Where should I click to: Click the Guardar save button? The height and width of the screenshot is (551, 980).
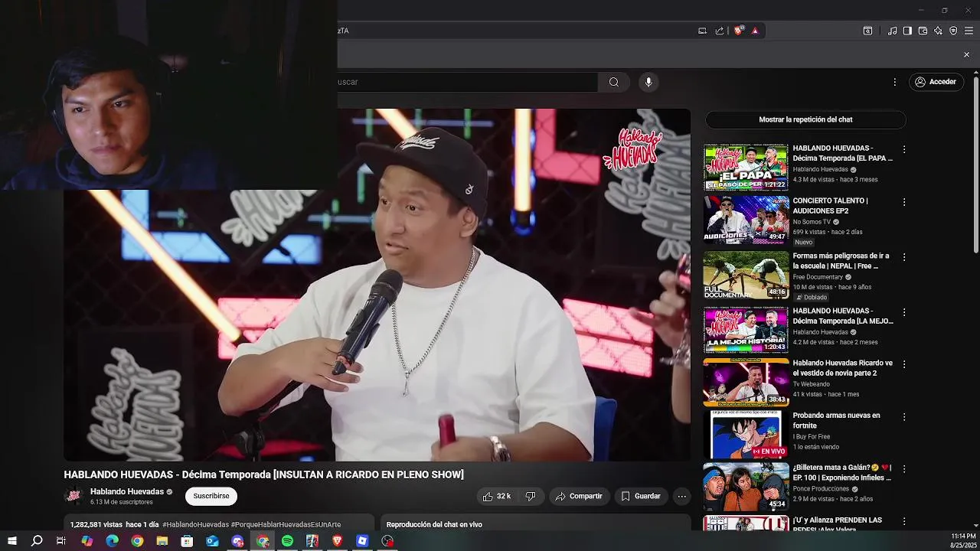640,496
